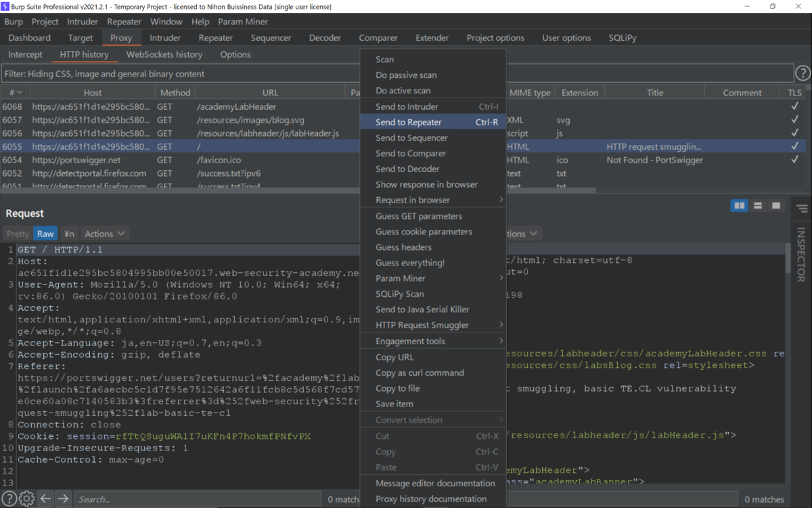Select the Raw request view
The image size is (812, 508).
point(45,234)
